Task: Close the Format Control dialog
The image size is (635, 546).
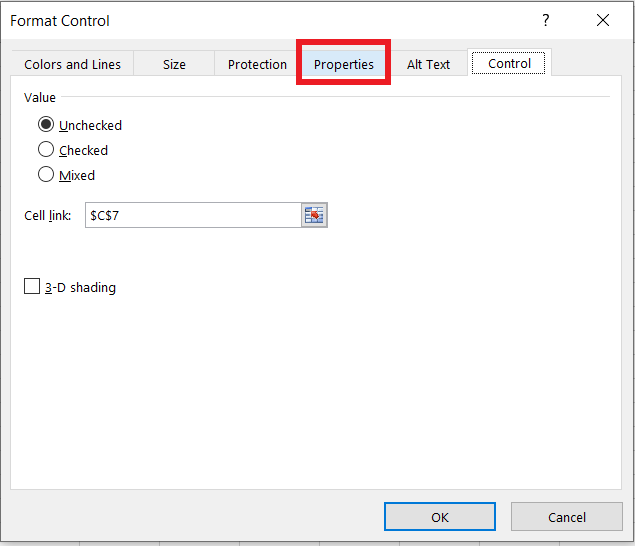Action: coord(603,20)
